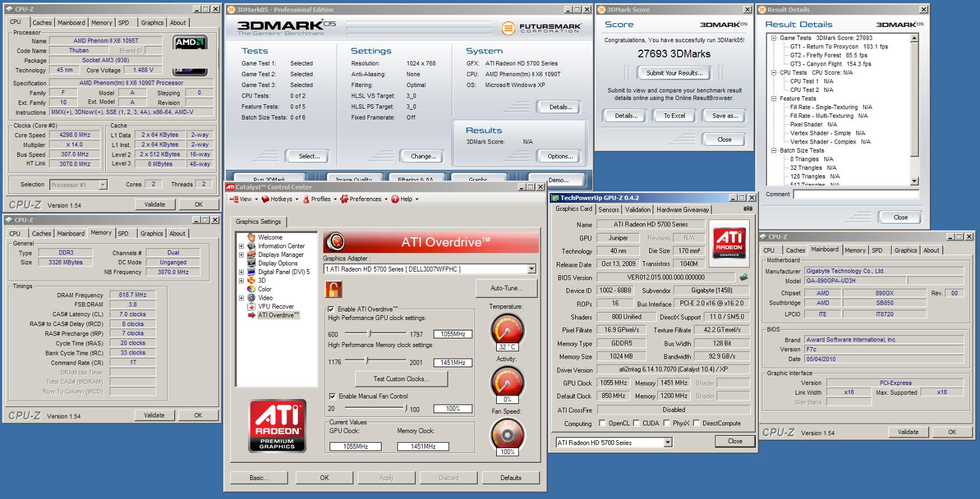The height and width of the screenshot is (499, 980).
Task: Check the OpenCL box in GPU-Z
Action: coord(603,423)
